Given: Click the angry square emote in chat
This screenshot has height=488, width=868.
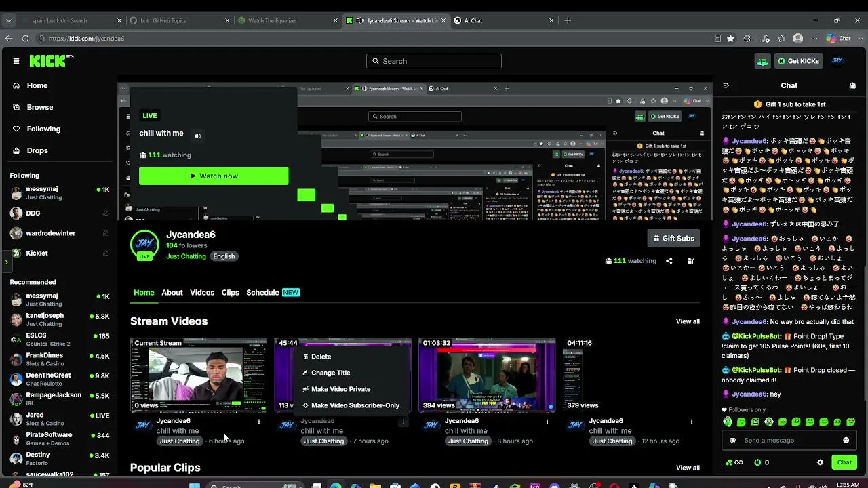Looking at the screenshot, I should click(x=755, y=422).
